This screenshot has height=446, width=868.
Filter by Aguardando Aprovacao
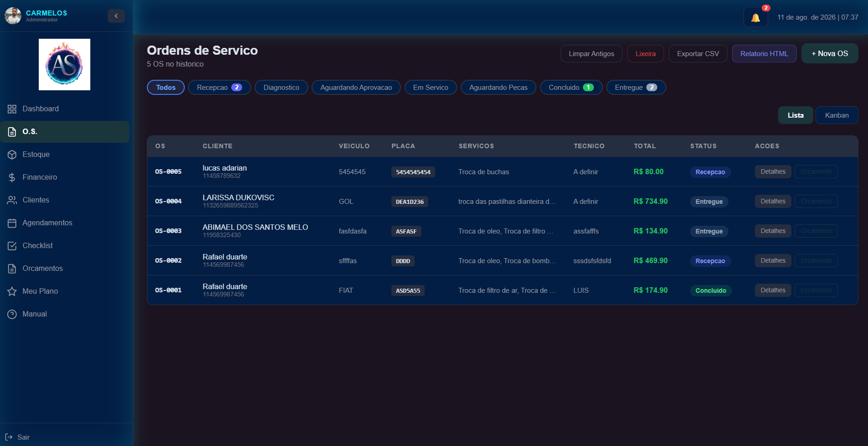[356, 88]
